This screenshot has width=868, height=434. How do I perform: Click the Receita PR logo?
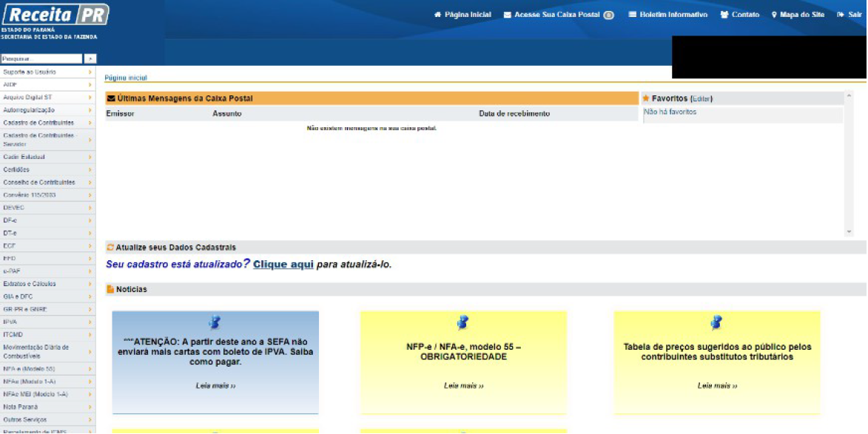coord(55,15)
